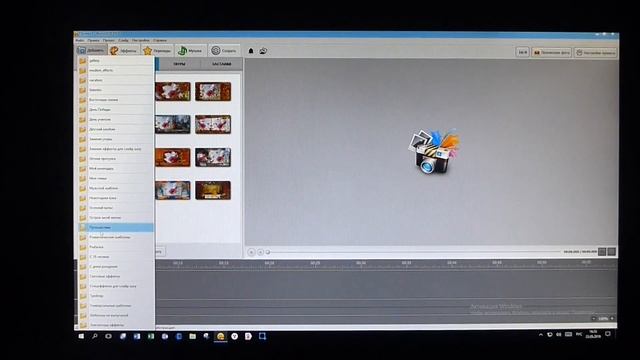
Task: Click the refresh picture icon beside the bell
Action: (x=263, y=51)
